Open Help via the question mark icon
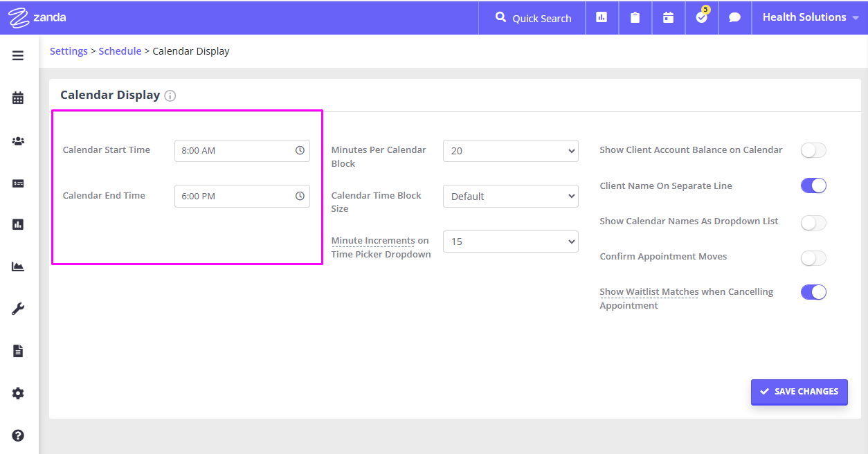 click(17, 435)
